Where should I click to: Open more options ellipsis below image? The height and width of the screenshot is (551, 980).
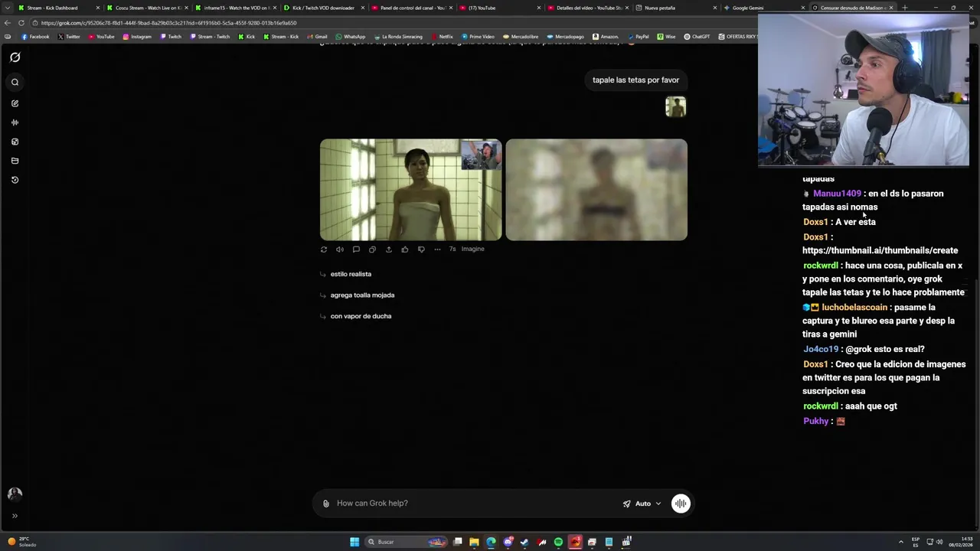(x=437, y=249)
